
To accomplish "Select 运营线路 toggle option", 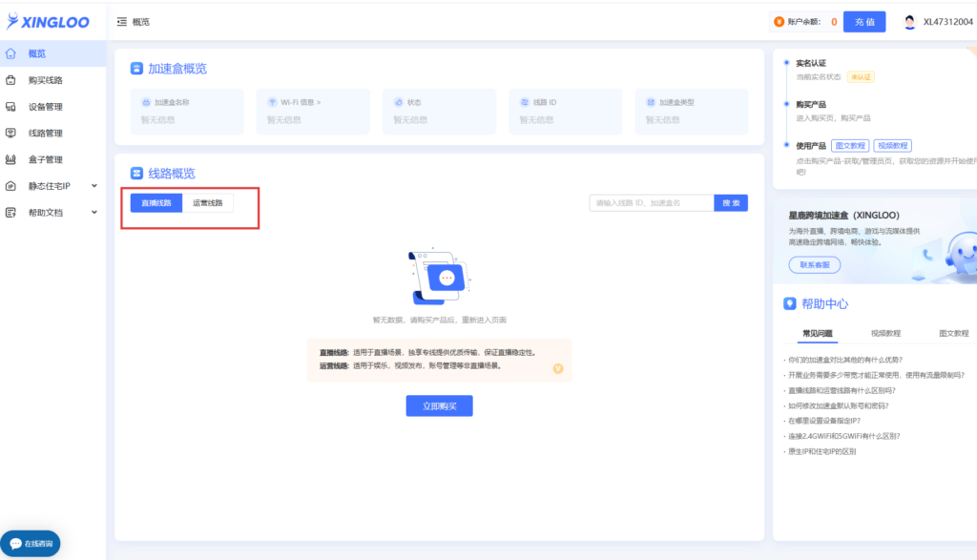I will [x=207, y=203].
